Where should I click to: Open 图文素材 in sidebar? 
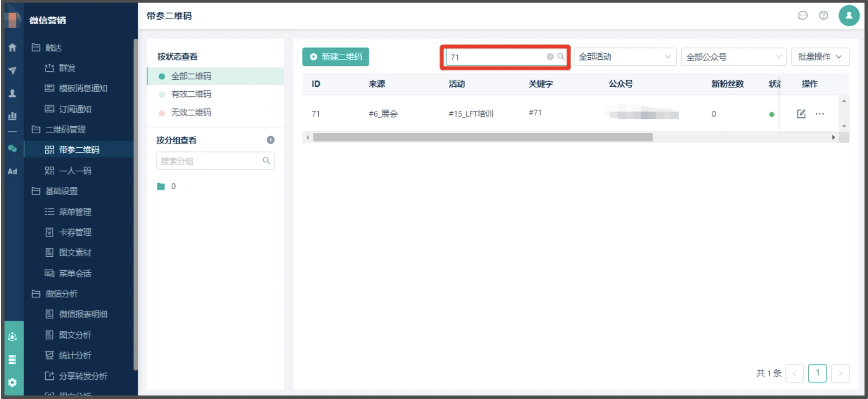68,253
